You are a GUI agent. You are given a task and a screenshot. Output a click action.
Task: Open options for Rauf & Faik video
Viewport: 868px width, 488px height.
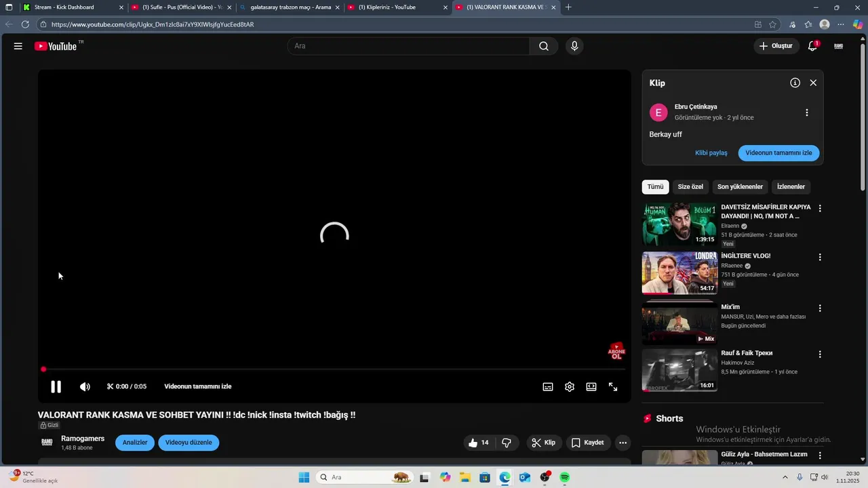click(820, 354)
